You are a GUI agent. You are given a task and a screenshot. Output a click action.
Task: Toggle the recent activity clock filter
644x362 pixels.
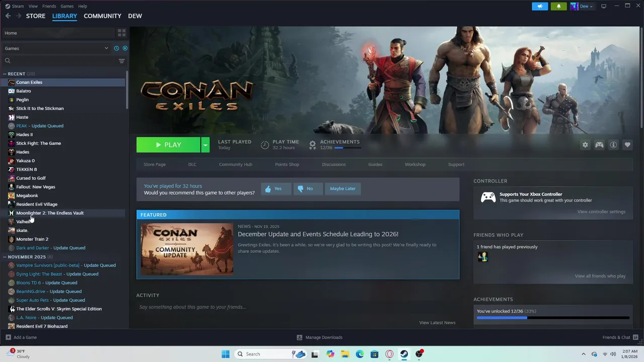pos(116,48)
